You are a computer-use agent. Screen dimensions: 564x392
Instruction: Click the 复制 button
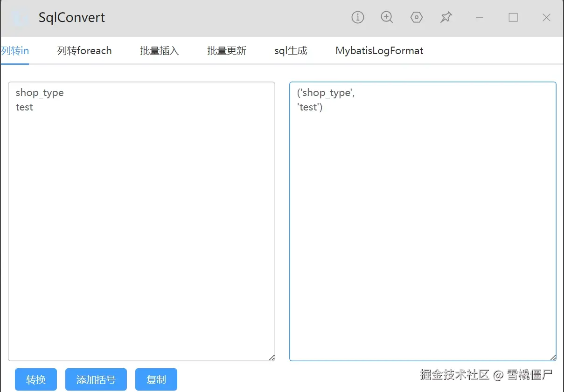156,379
